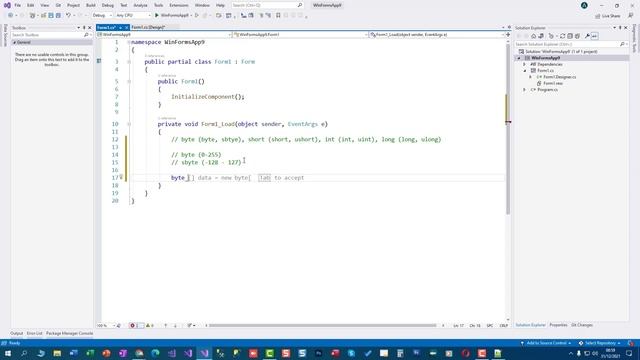Switch to the Form1.cs [Design] tab
Image resolution: width=640 pixels, height=360 pixels.
pyautogui.click(x=148, y=27)
